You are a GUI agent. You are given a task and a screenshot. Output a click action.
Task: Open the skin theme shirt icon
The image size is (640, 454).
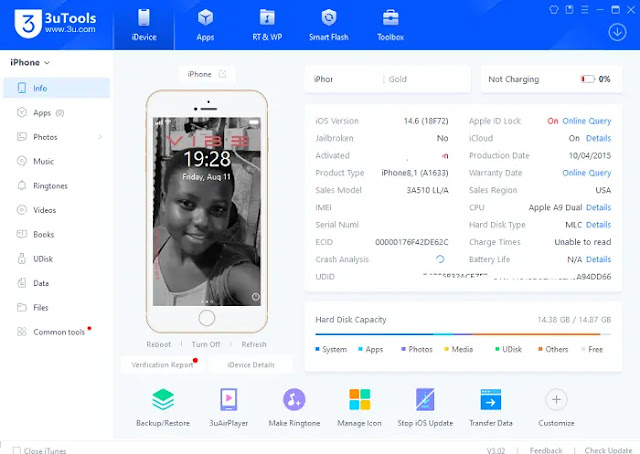point(554,9)
